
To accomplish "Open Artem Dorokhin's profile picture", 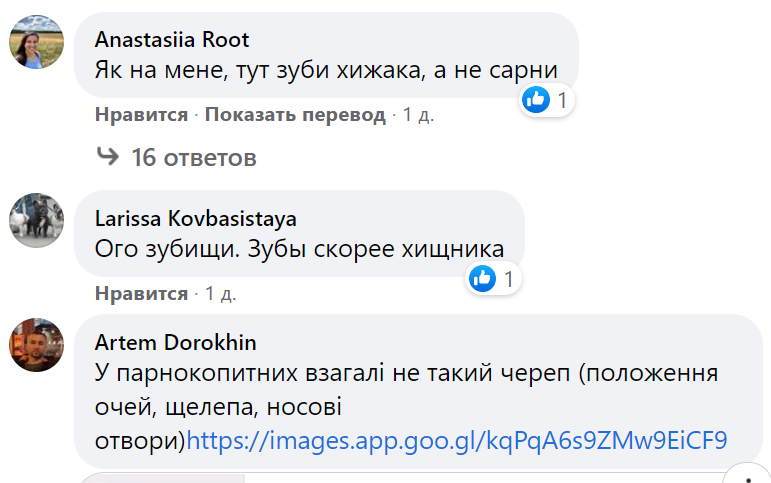I will click(x=38, y=344).
